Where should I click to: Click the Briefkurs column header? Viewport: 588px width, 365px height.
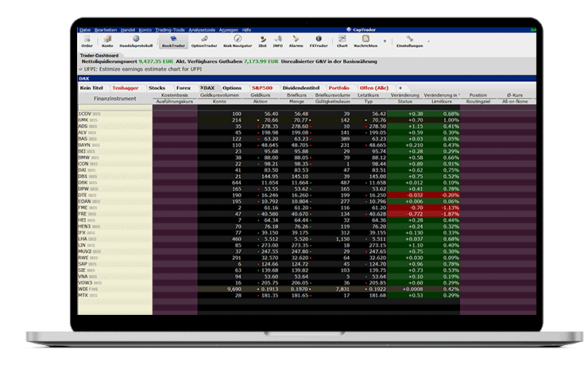tap(296, 95)
